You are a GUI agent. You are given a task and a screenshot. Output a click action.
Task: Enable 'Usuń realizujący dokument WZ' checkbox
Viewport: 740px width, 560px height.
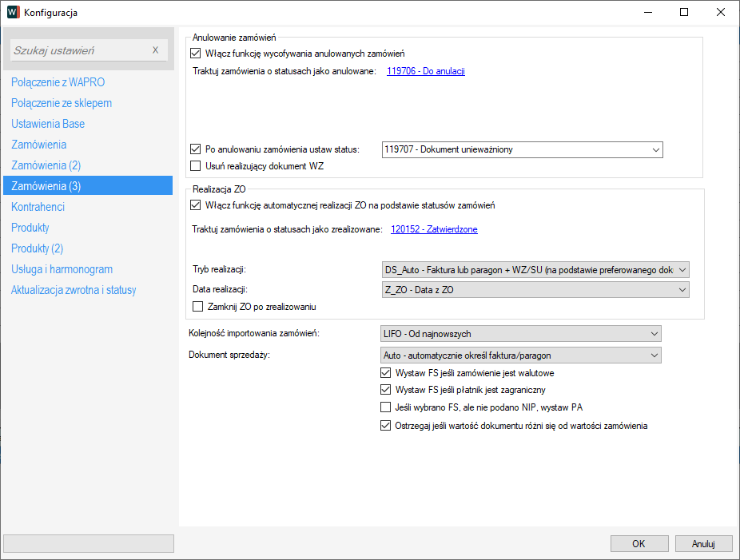[196, 166]
